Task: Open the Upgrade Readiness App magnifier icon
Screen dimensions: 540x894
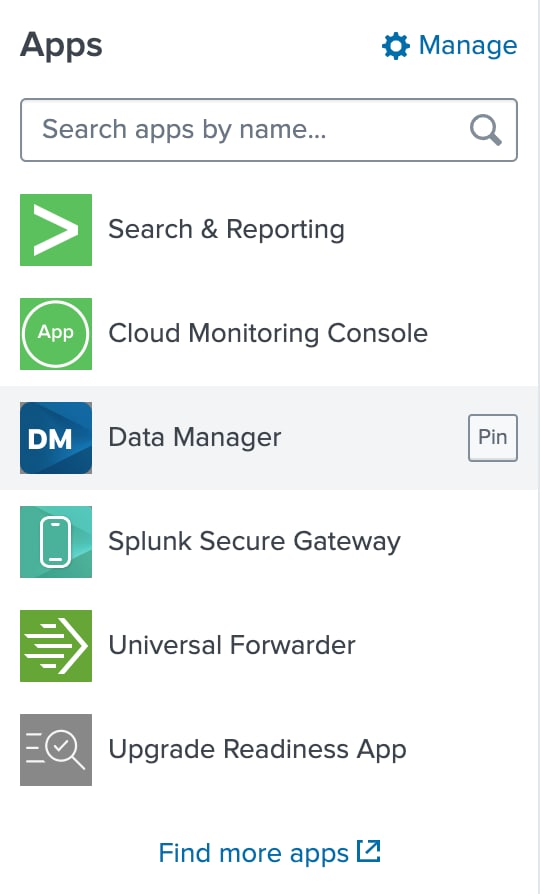Action: coord(56,750)
